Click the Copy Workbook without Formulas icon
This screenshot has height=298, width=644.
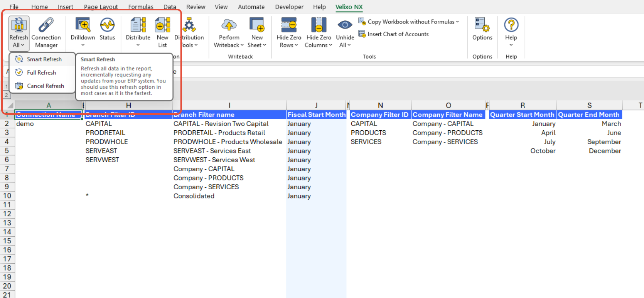coord(362,22)
